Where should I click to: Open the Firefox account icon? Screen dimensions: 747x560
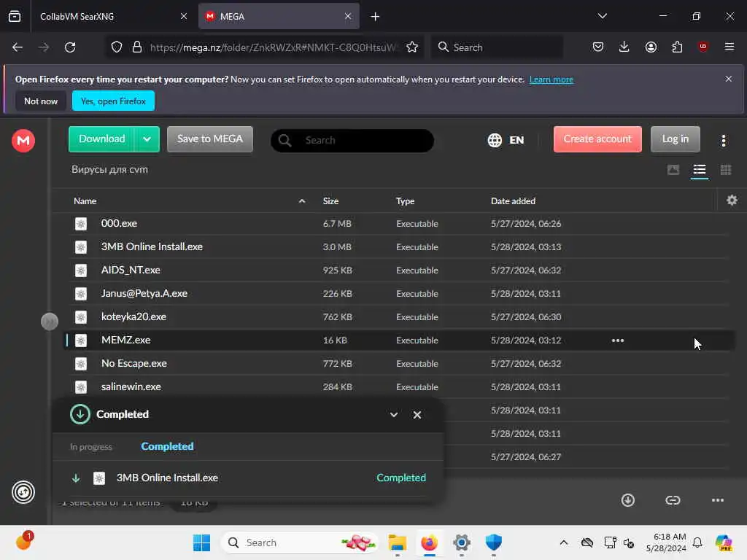651,47
